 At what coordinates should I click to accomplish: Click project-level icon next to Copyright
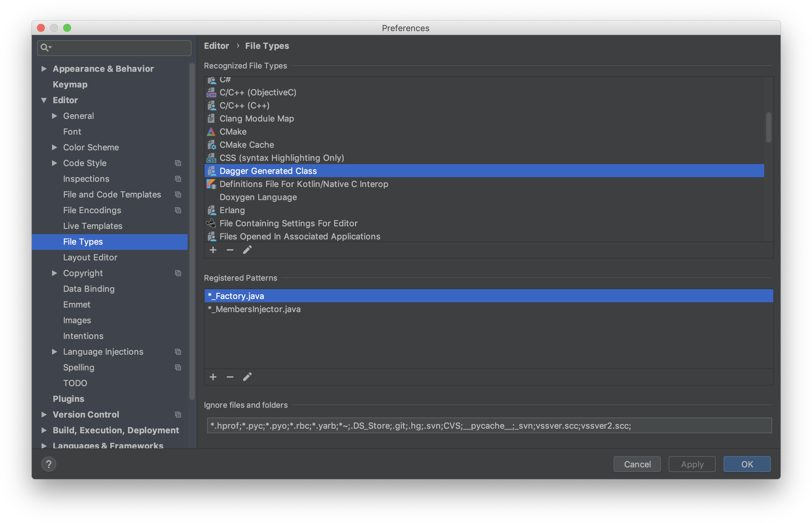(x=178, y=273)
